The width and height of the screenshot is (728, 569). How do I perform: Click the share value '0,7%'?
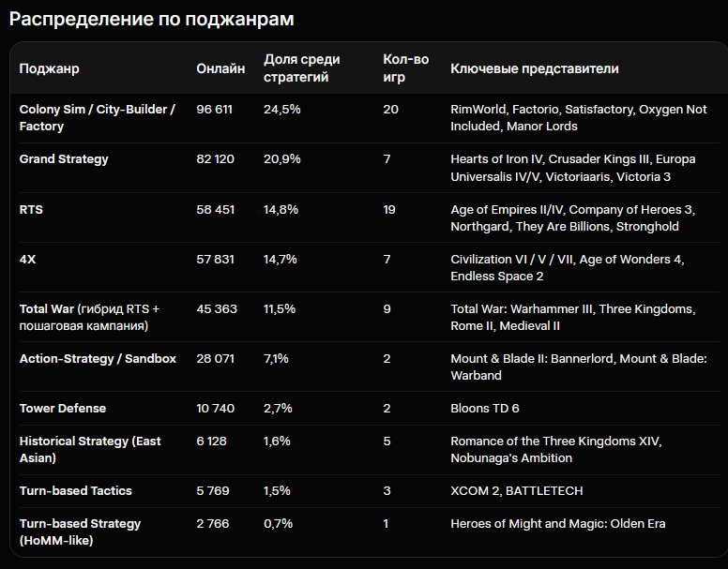(x=278, y=524)
